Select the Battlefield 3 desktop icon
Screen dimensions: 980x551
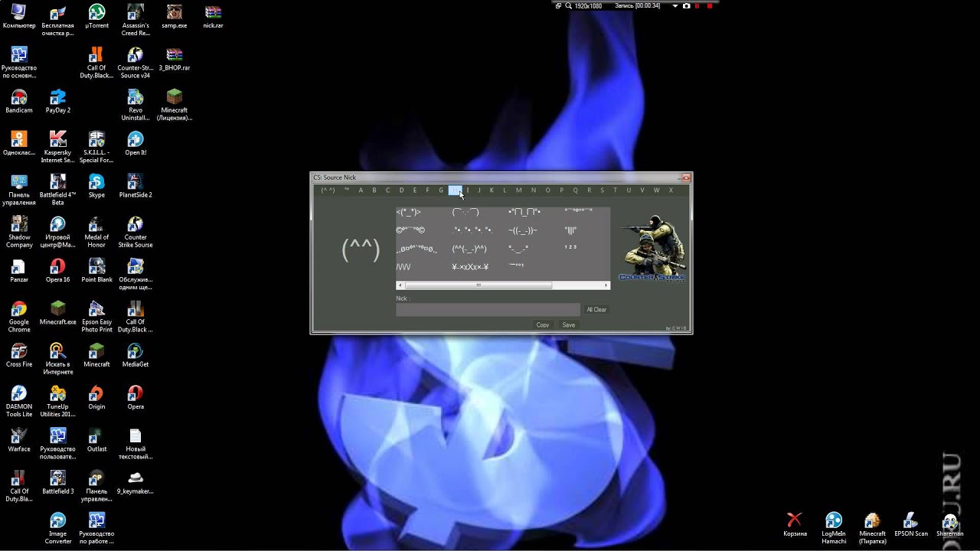click(57, 483)
